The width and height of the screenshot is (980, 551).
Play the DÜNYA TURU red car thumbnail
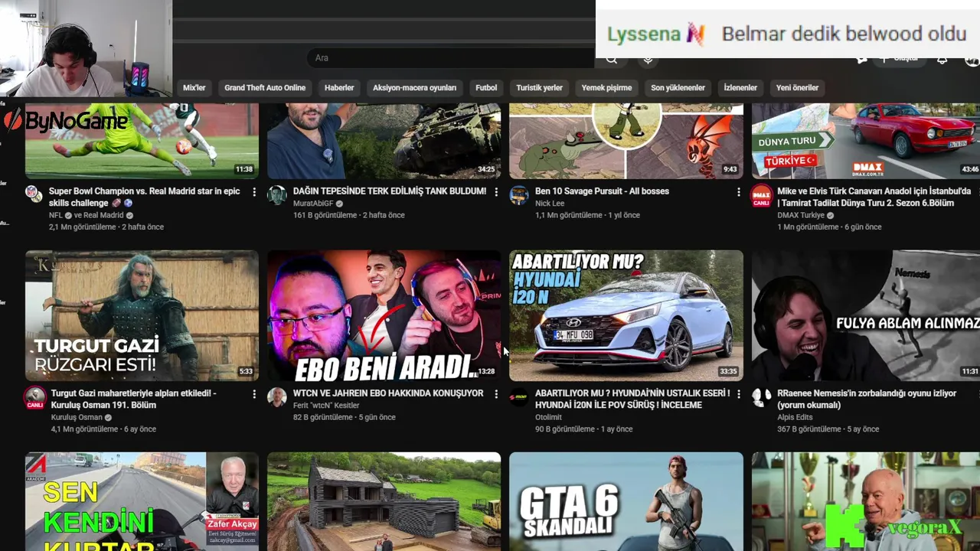tap(866, 140)
